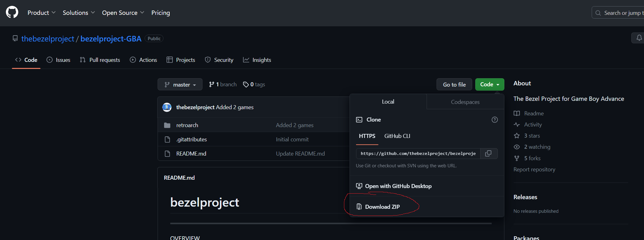
Task: View the 5 forks link
Action: point(532,158)
